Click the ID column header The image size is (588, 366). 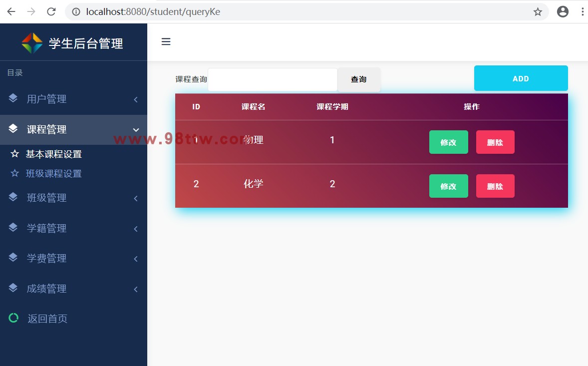(196, 107)
